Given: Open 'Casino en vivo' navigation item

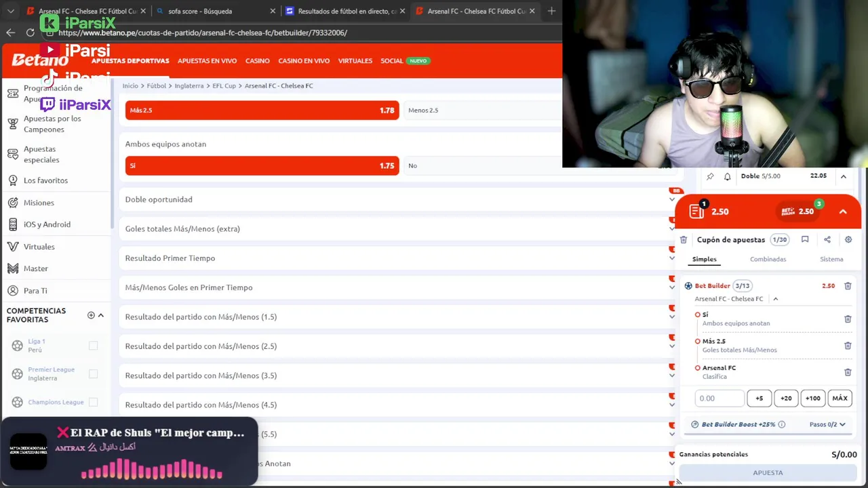Looking at the screenshot, I should pos(304,61).
